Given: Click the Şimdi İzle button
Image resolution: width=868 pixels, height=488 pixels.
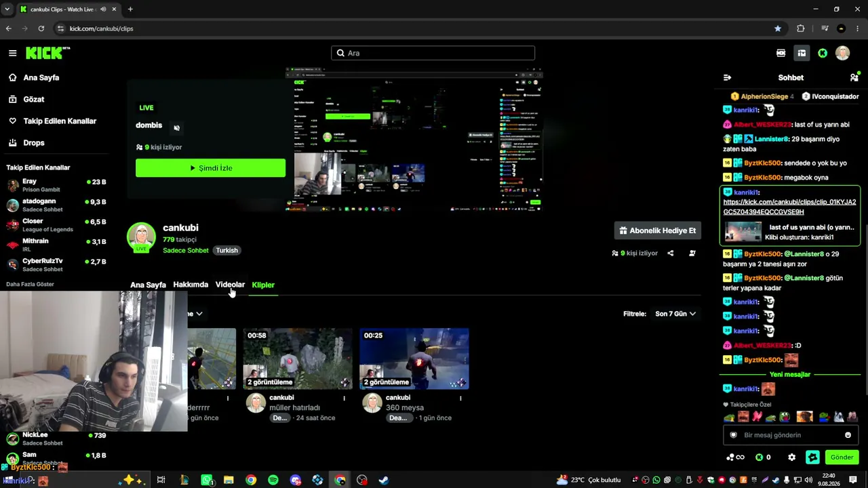Looking at the screenshot, I should pos(210,168).
